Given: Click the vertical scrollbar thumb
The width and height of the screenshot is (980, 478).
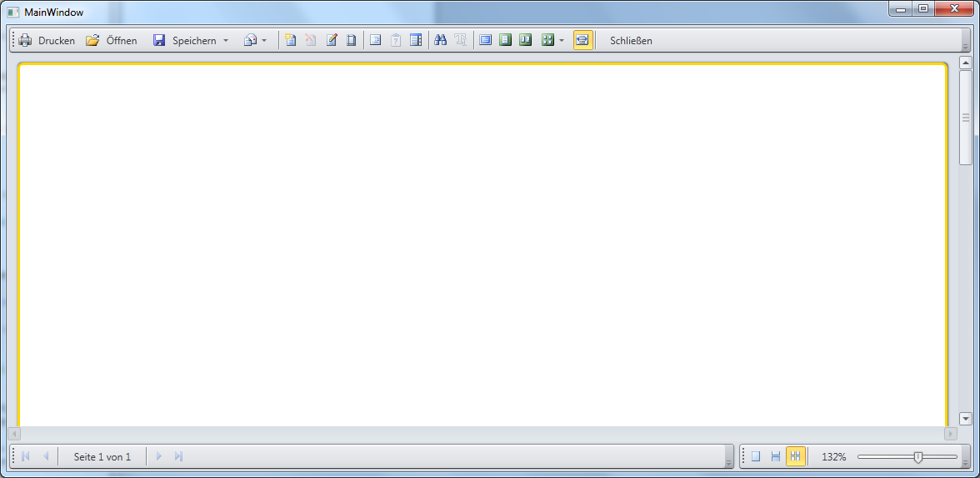Looking at the screenshot, I should (x=966, y=118).
